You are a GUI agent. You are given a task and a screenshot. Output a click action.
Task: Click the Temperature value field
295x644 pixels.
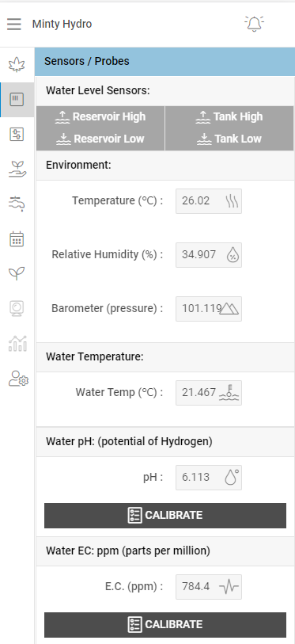click(209, 201)
